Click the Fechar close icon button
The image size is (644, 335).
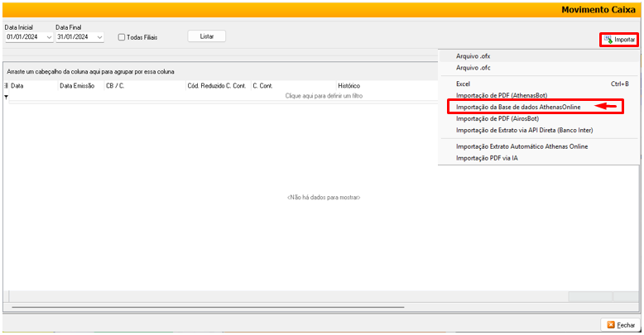coord(610,325)
